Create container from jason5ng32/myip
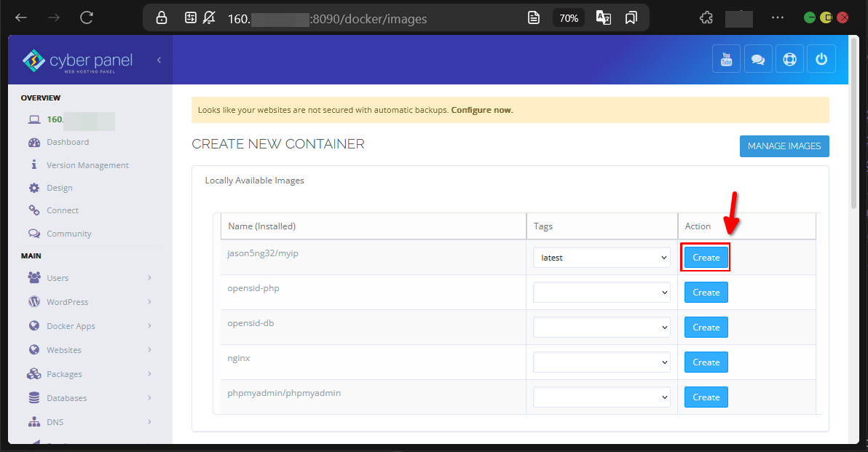Viewport: 868px width, 452px height. 706,258
